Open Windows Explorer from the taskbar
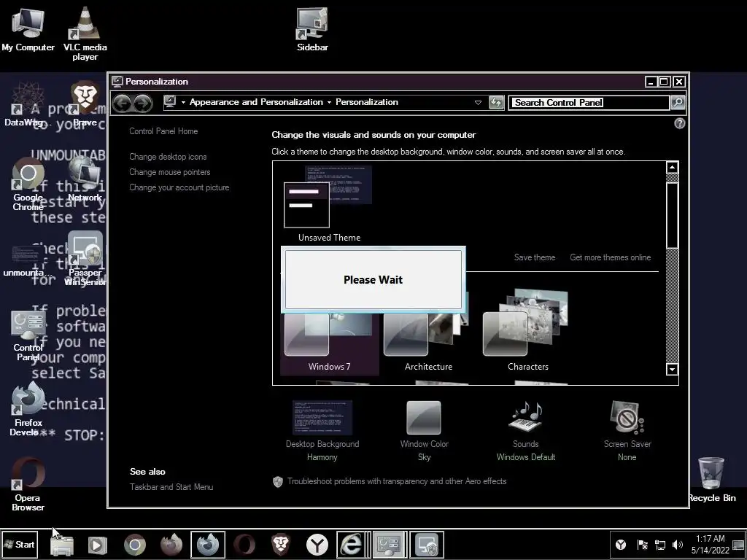 click(x=61, y=545)
